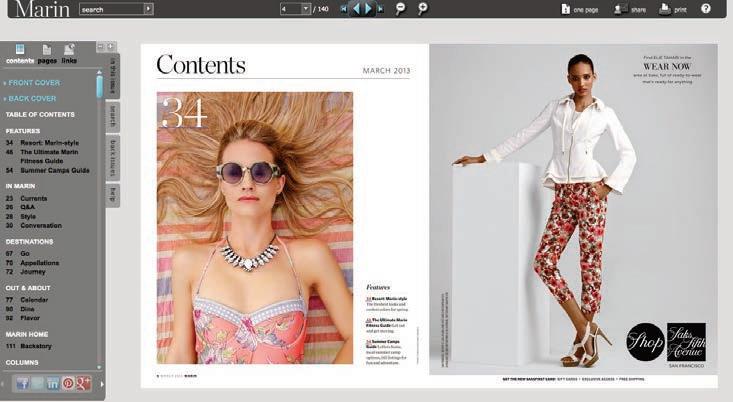Open TABLE OF CONTENTS entry
Viewport: 733px width, 402px height.
pyautogui.click(x=40, y=115)
